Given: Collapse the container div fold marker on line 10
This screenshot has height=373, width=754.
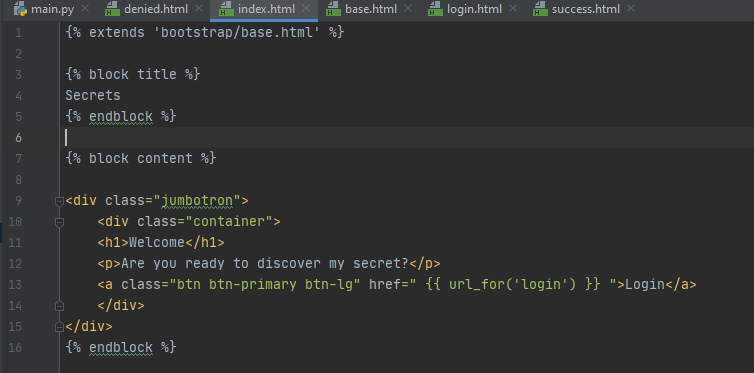Looking at the screenshot, I should (x=60, y=222).
